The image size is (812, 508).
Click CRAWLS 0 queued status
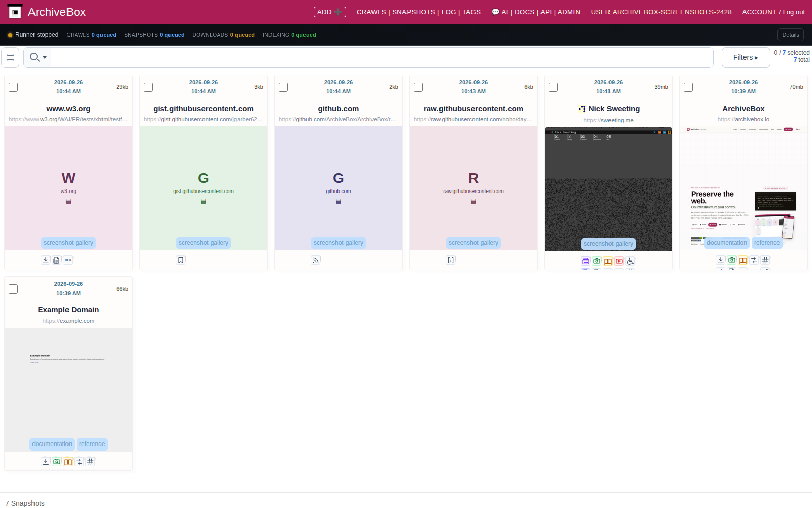click(91, 35)
